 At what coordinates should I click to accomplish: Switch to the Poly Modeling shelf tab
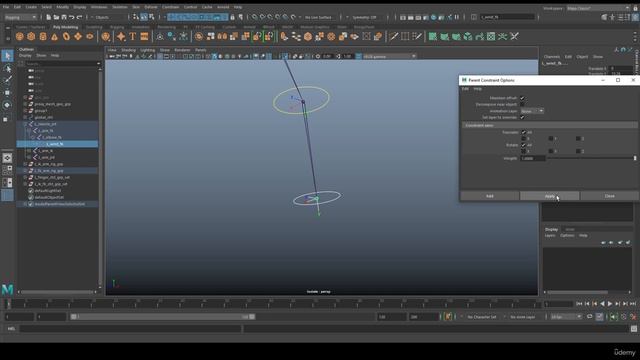(x=65, y=27)
